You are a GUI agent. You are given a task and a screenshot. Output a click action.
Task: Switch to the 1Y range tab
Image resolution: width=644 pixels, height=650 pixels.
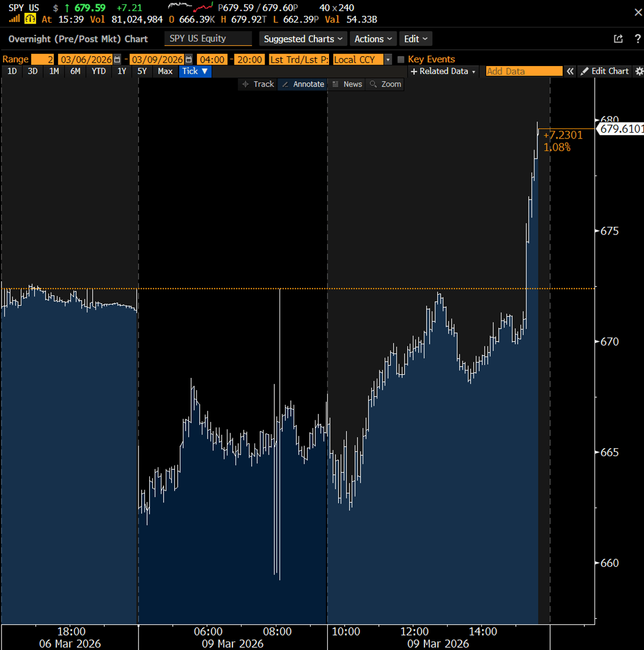coord(122,71)
